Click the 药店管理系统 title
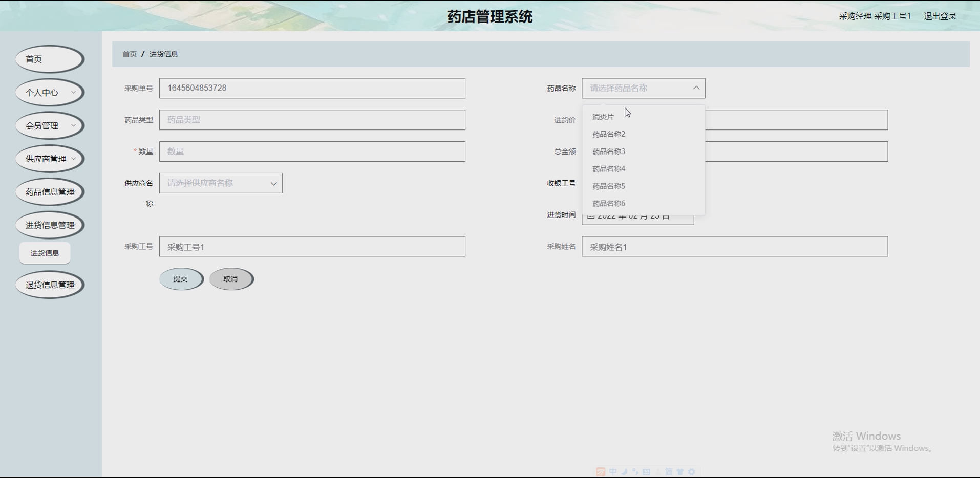Image resolution: width=980 pixels, height=478 pixels. tap(490, 17)
